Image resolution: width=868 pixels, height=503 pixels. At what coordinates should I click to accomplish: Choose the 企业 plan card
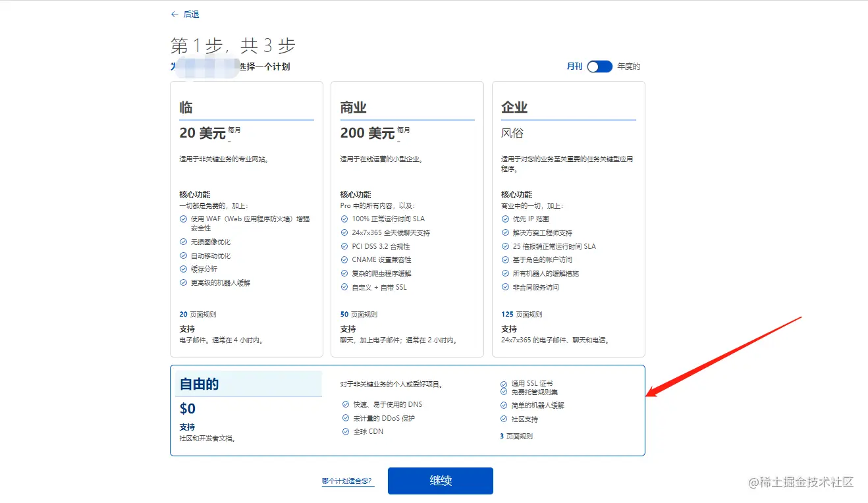point(568,219)
